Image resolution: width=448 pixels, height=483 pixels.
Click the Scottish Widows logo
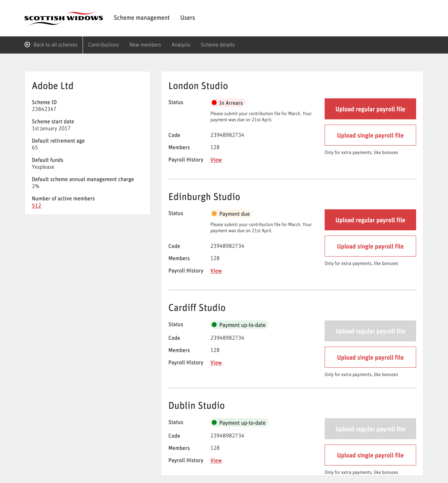pos(64,18)
